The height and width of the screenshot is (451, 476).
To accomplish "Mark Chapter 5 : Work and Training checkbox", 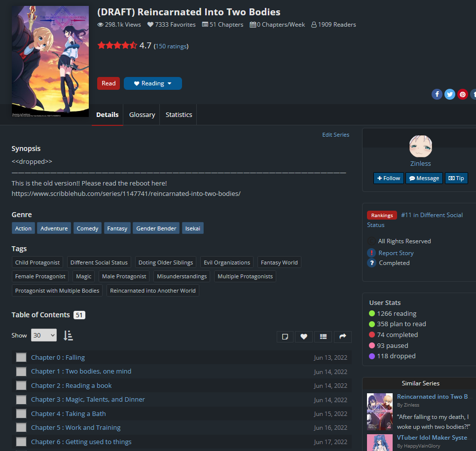I will 21,428.
